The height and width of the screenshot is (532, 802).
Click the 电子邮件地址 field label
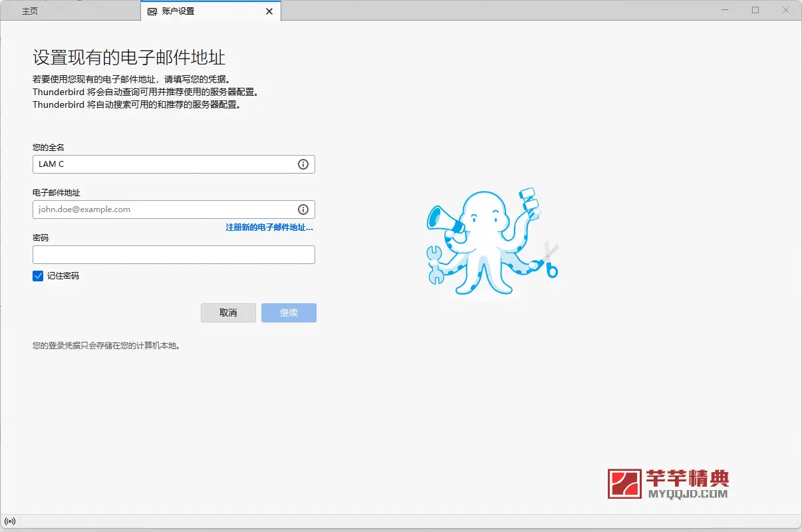(x=57, y=192)
